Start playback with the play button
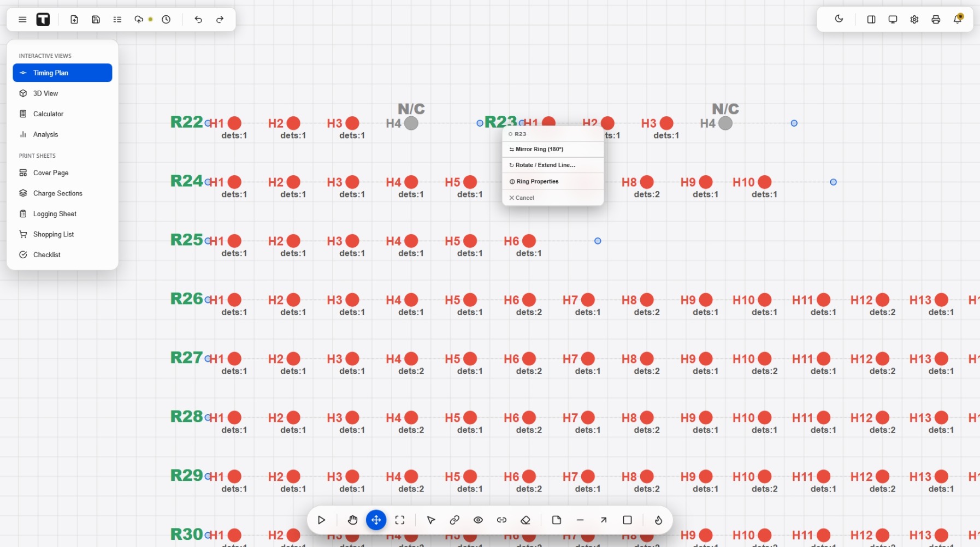Viewport: 980px width, 547px height. (321, 520)
